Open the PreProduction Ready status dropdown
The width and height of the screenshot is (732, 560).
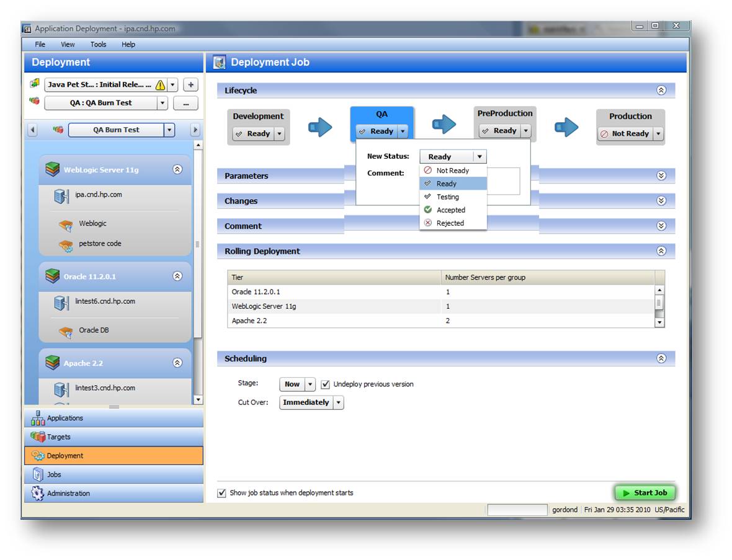coord(525,131)
